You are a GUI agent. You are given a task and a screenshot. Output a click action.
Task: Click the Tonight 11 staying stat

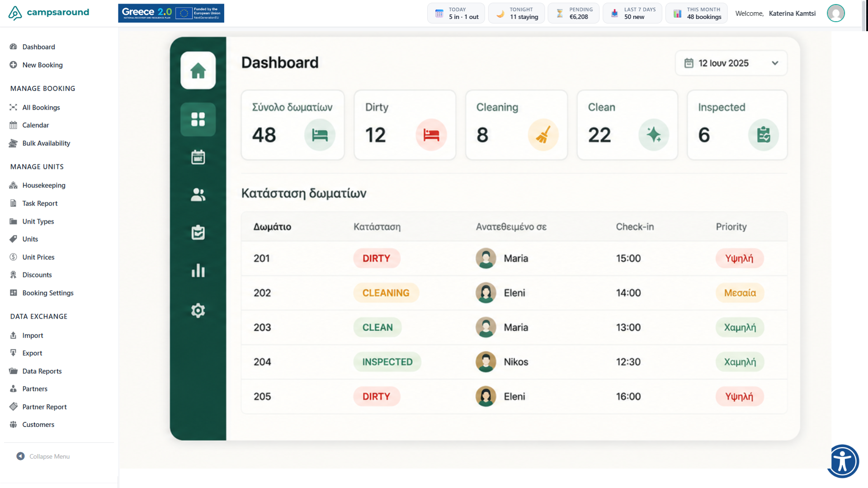516,13
